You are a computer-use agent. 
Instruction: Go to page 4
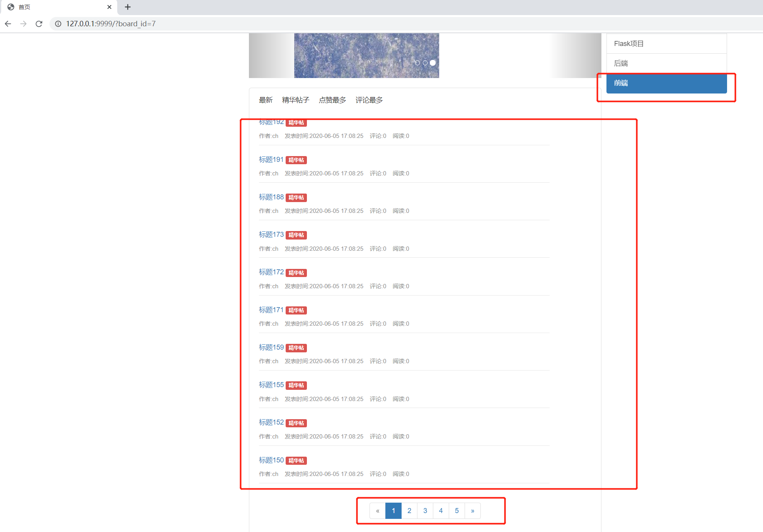441,511
